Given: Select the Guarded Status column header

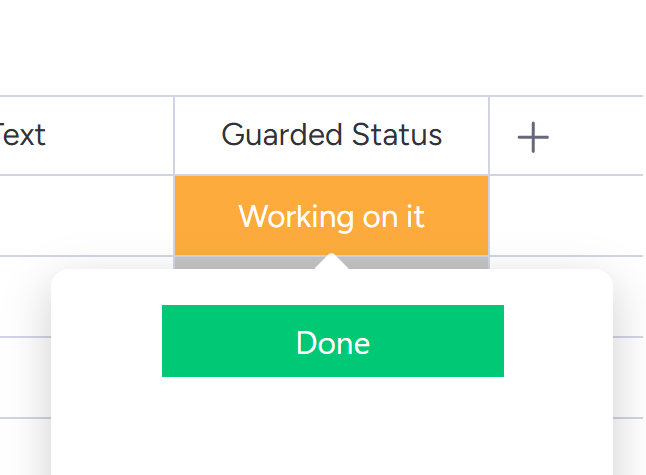Looking at the screenshot, I should click(331, 135).
